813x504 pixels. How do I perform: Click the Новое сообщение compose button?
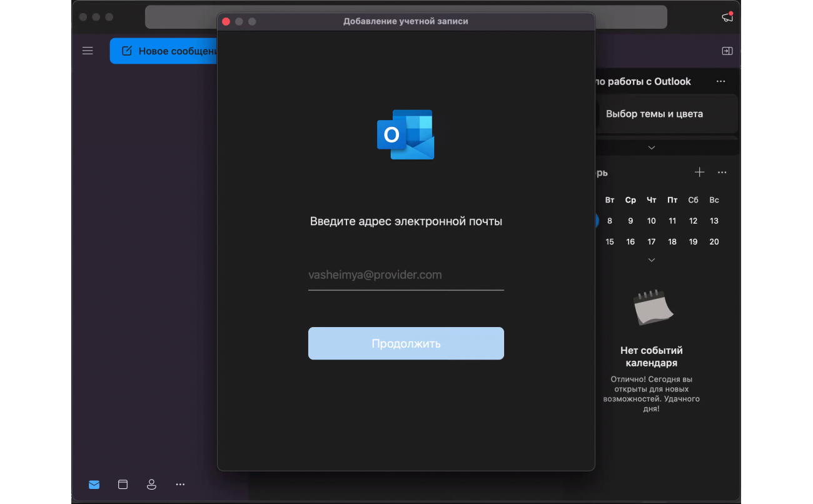[164, 51]
